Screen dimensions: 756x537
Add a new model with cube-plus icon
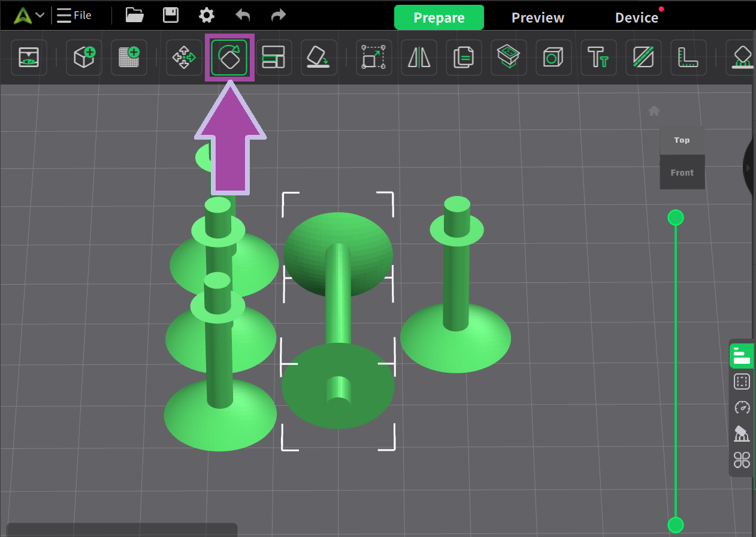(84, 58)
